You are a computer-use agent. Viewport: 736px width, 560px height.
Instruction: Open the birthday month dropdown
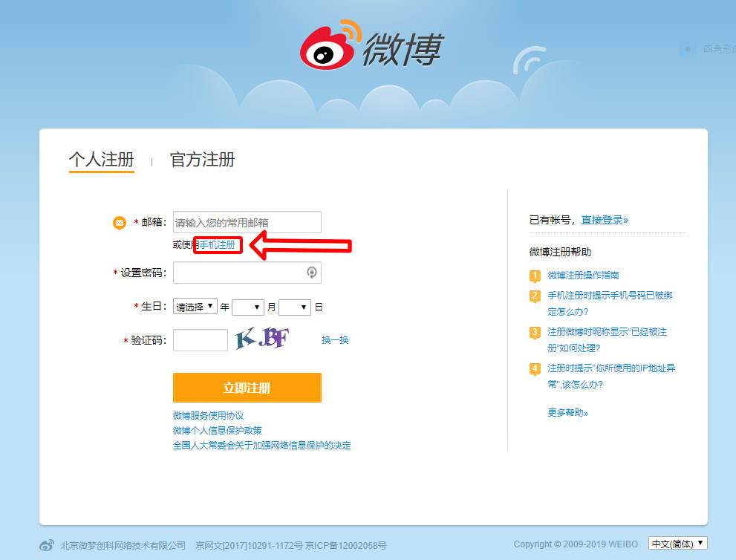click(x=248, y=307)
